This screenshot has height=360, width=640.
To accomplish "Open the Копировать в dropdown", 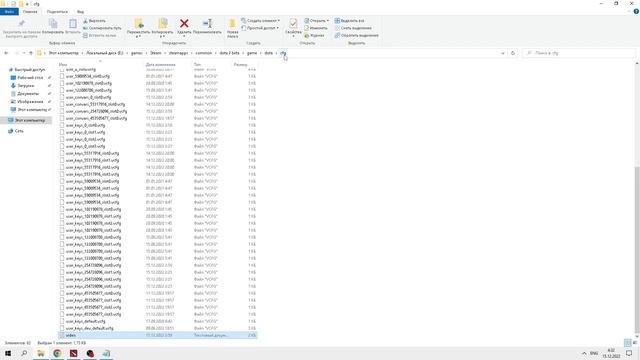I will tap(162, 28).
